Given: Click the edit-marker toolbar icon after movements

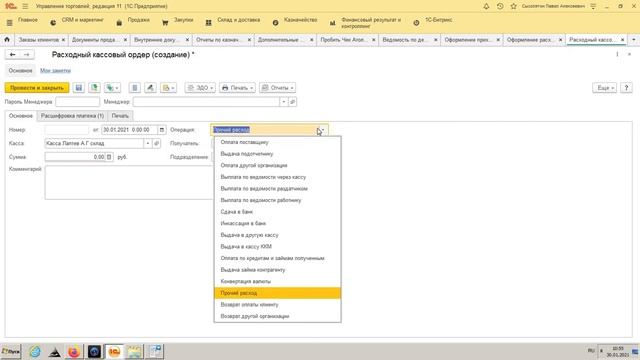Looking at the screenshot, I should click(150, 88).
